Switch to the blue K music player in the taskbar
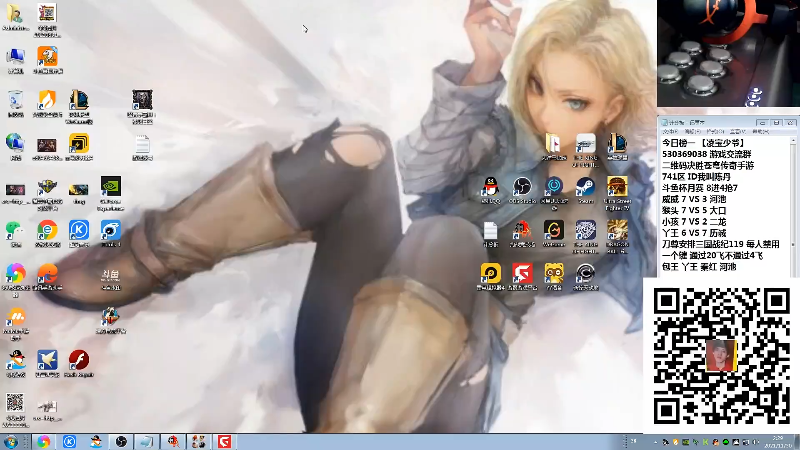Viewport: 800px width, 450px height. (x=69, y=442)
